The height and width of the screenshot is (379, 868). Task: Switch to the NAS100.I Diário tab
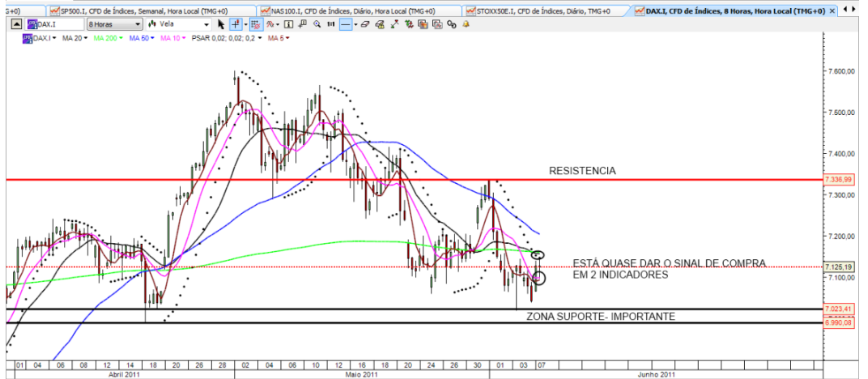(359, 11)
